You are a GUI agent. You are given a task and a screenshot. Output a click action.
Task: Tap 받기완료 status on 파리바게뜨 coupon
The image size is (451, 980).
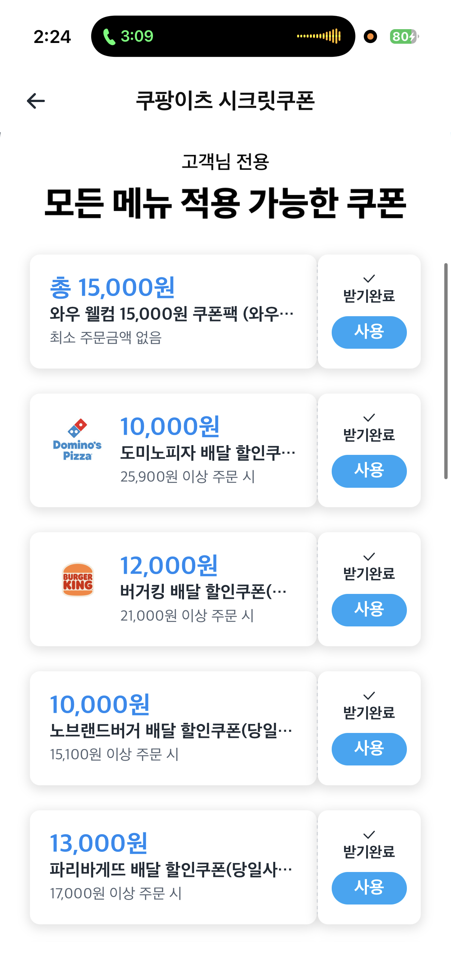click(x=369, y=851)
